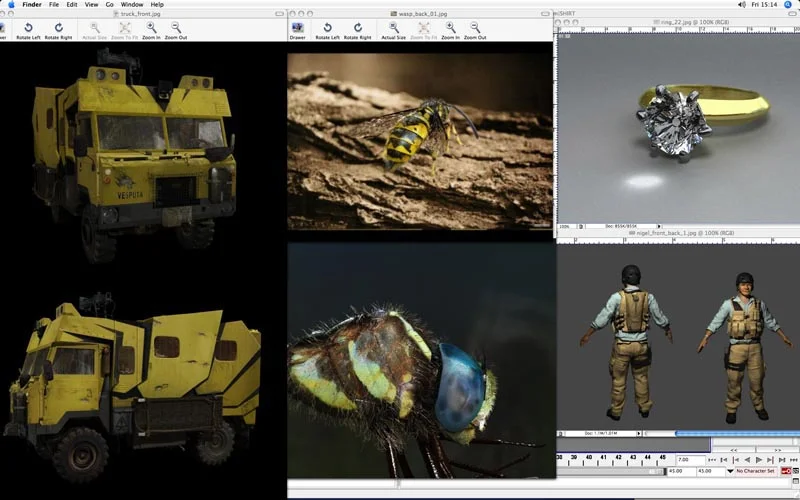Click Actual Size in truck_front.jpg window

pos(94,31)
